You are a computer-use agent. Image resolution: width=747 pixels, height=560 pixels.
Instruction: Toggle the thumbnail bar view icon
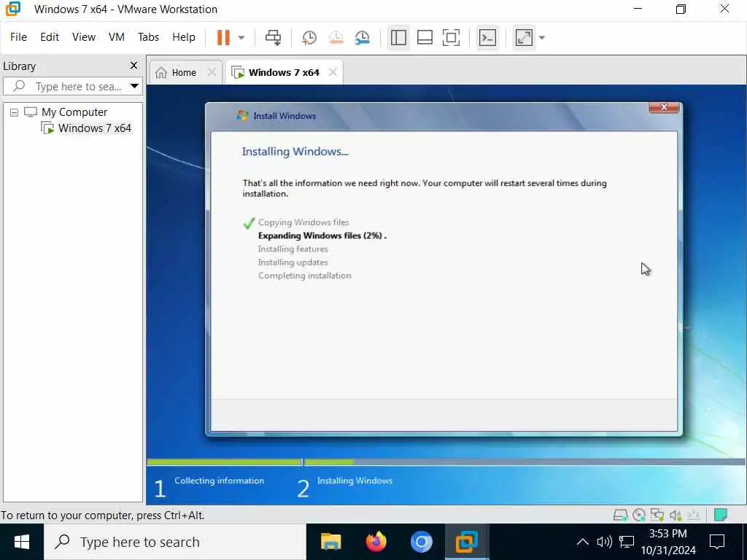pyautogui.click(x=425, y=38)
